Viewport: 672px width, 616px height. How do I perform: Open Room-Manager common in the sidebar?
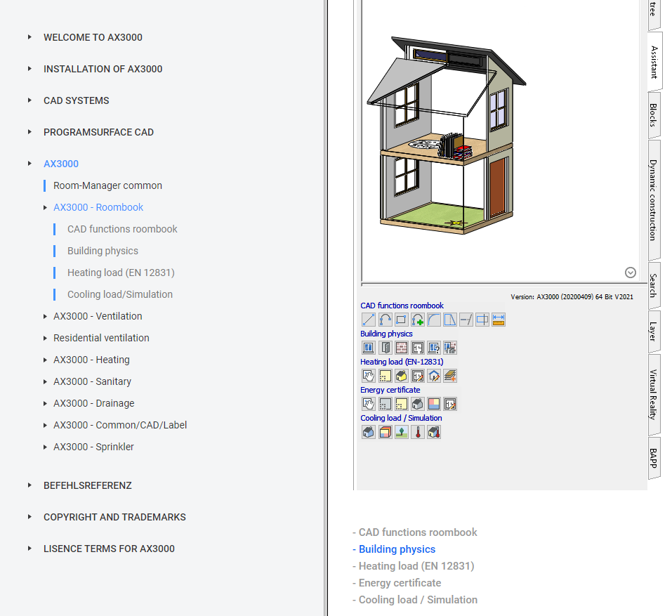coord(107,185)
